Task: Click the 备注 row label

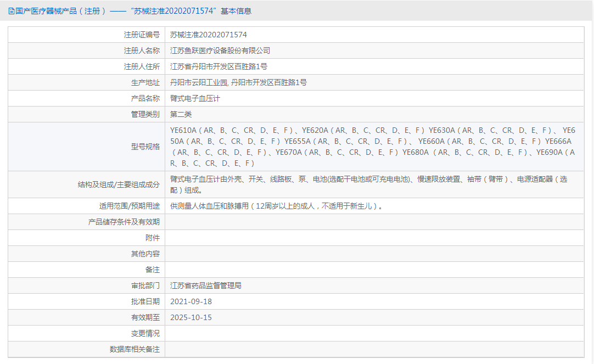Action: pyautogui.click(x=153, y=270)
